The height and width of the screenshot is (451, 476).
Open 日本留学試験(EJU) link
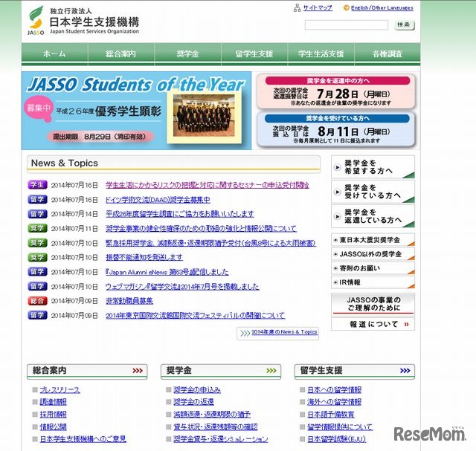point(337,439)
